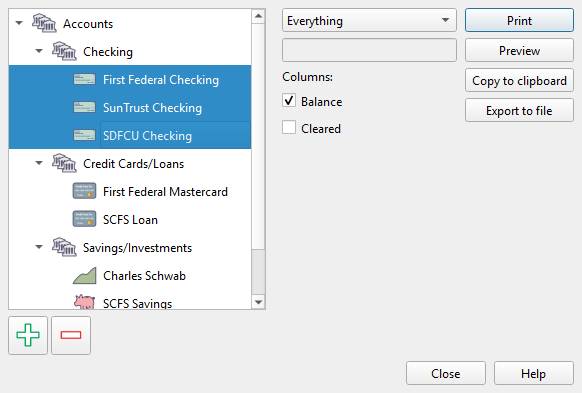Click the Accounts bank building icon
Viewport: 582px width, 393px height.
(x=44, y=23)
